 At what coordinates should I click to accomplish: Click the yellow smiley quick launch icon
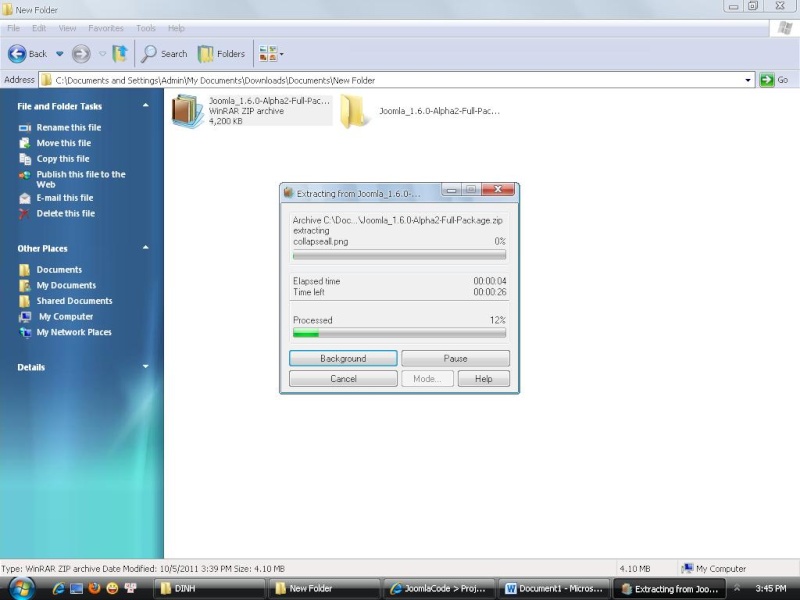[112, 589]
